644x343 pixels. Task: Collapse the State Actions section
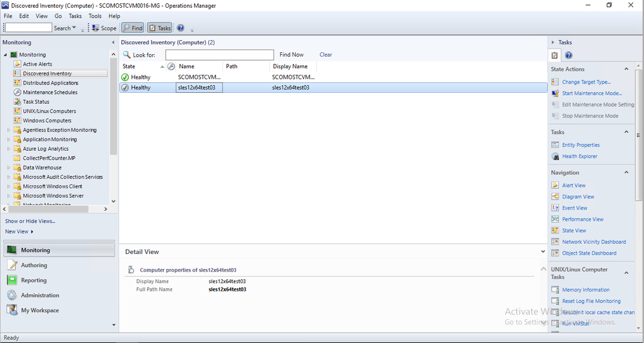(627, 69)
